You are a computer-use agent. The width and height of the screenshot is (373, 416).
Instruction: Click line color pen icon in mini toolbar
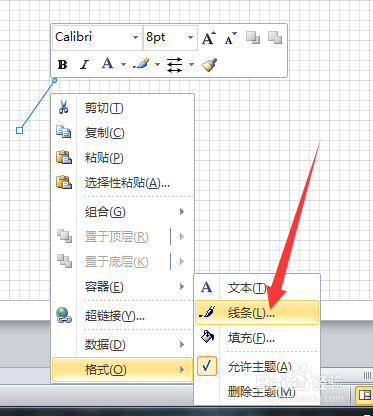coord(142,63)
